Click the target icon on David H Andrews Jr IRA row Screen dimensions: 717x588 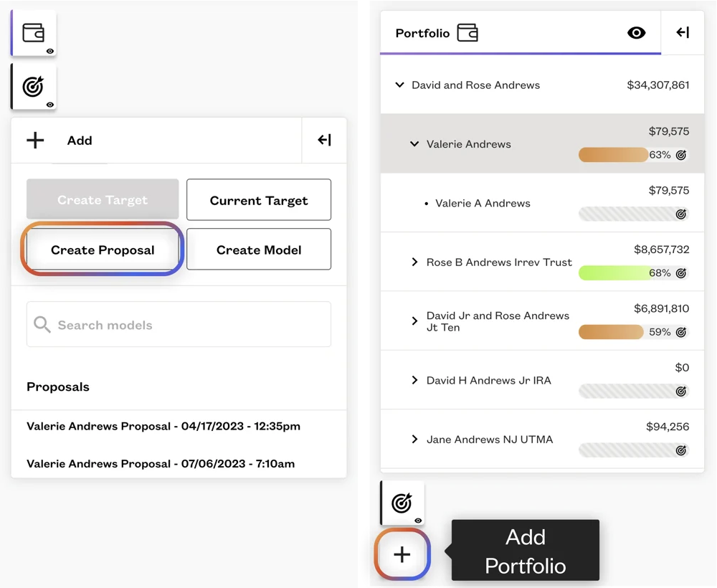[681, 391]
